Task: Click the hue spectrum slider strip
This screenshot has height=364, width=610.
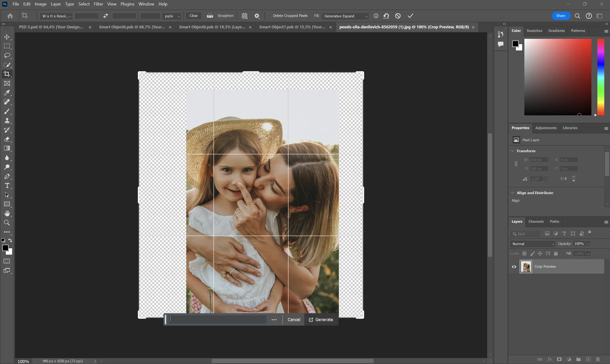Action: [x=601, y=77]
